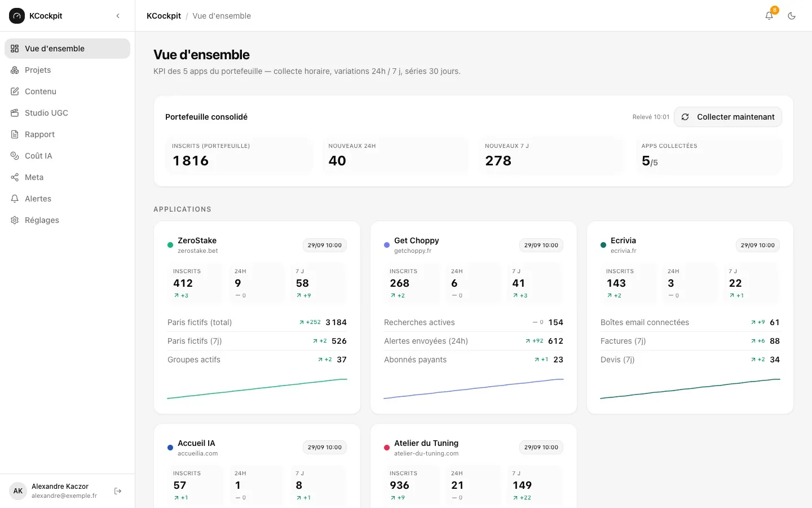Click the Accueil IA blue status dot
Image resolution: width=812 pixels, height=508 pixels.
click(170, 448)
